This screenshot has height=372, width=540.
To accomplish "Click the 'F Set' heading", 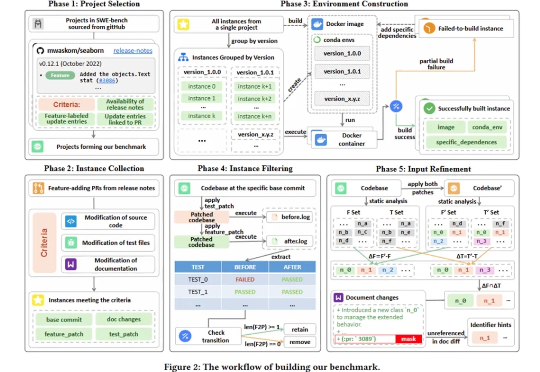I will click(x=353, y=213).
